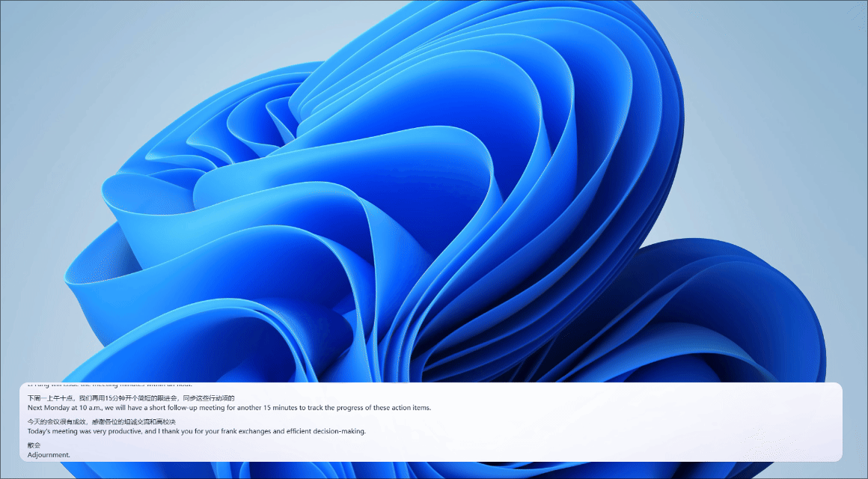Screen dimensions: 868x479
Task: Click the Chinese caption '散会'
Action: [x=34, y=445]
